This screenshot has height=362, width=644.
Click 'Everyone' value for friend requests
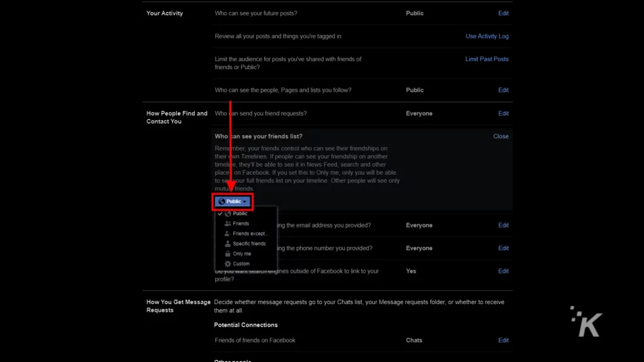[x=419, y=113]
